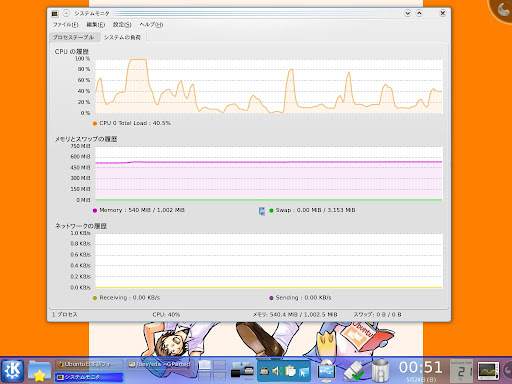
Task: Select the システムの負荷 tab
Action: (x=122, y=37)
